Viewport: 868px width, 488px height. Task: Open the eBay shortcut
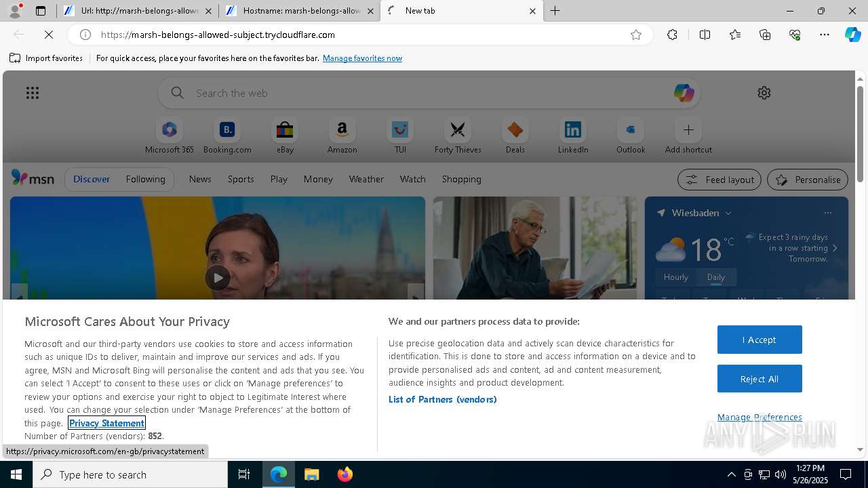[285, 136]
